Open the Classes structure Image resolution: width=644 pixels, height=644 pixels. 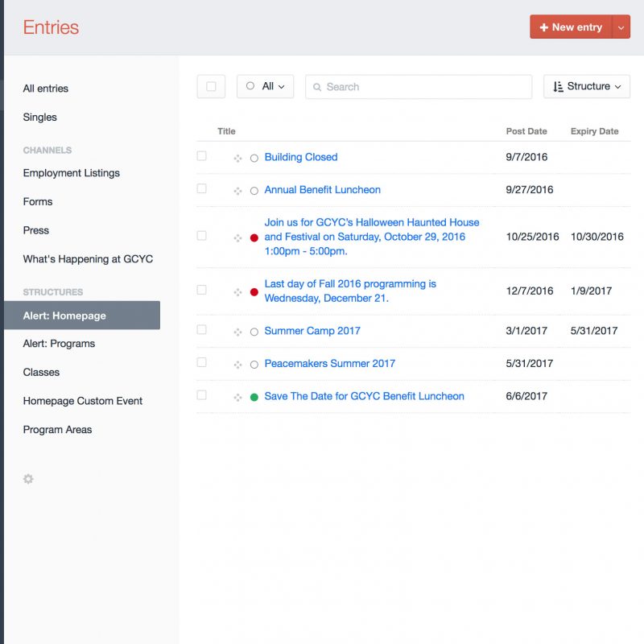click(41, 373)
